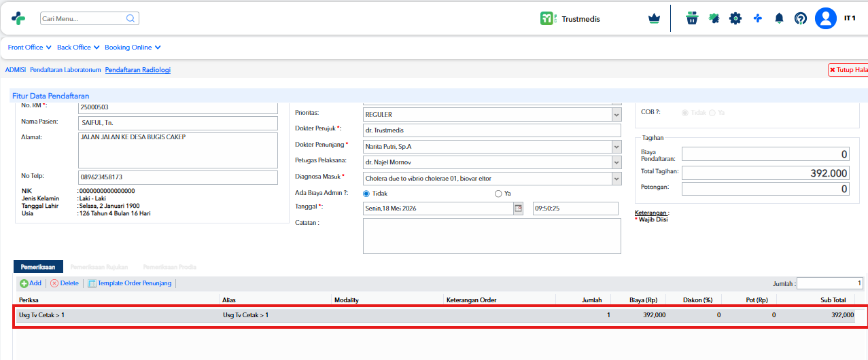Open the help question mark icon
The height and width of the screenshot is (360, 868).
pos(801,18)
